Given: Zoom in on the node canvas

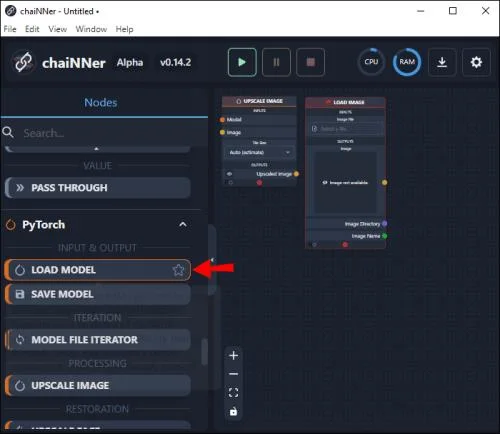Looking at the screenshot, I should pyautogui.click(x=234, y=355).
